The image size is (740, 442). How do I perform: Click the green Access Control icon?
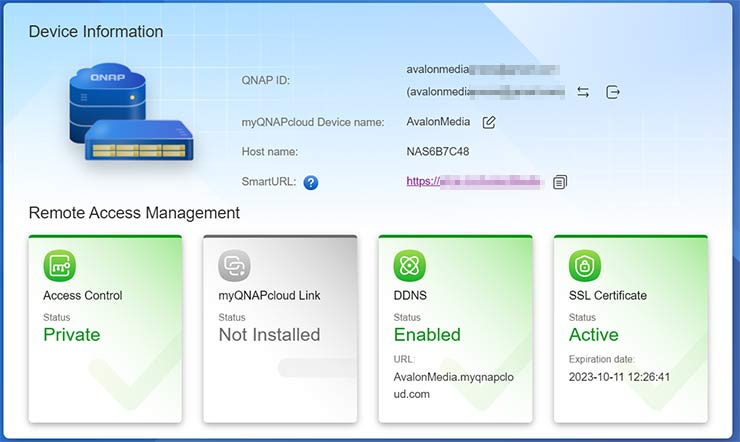pos(59,265)
